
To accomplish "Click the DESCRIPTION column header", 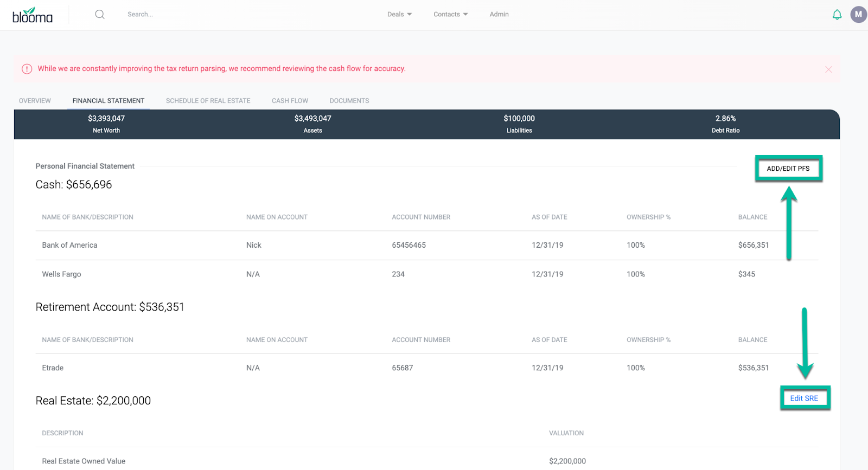I will pos(62,434).
